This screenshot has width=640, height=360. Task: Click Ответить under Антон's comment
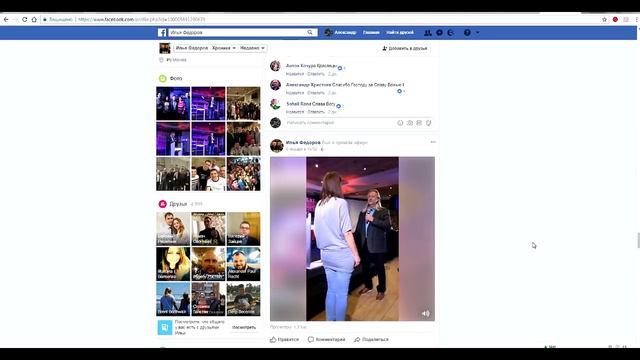316,74
